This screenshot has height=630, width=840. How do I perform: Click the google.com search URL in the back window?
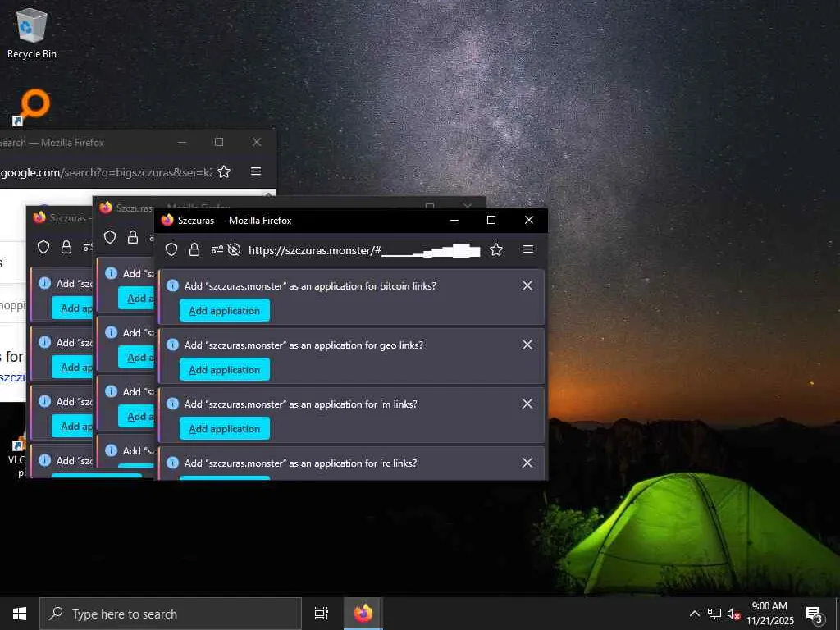pyautogui.click(x=106, y=172)
